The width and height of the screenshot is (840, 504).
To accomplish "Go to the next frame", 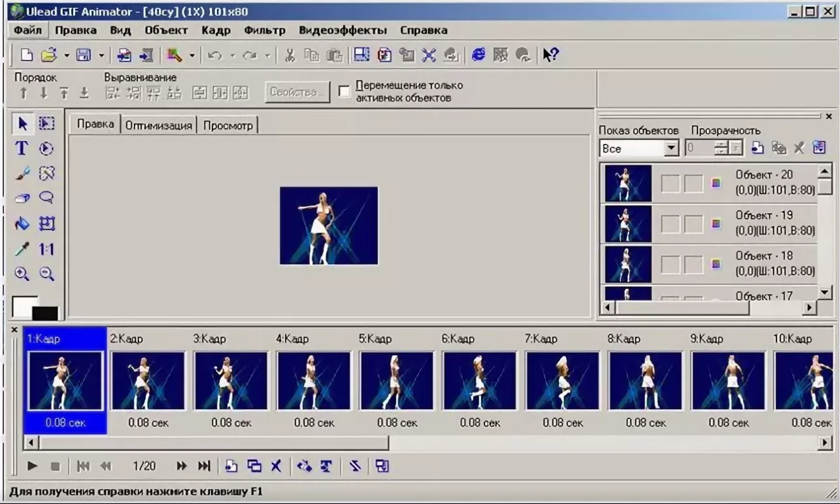I will click(181, 466).
